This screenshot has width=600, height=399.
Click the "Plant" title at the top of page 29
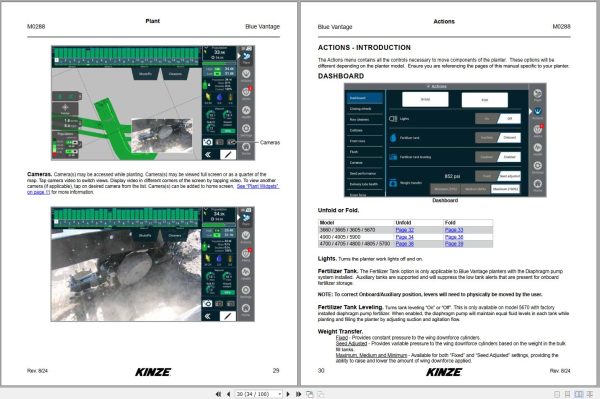(153, 21)
